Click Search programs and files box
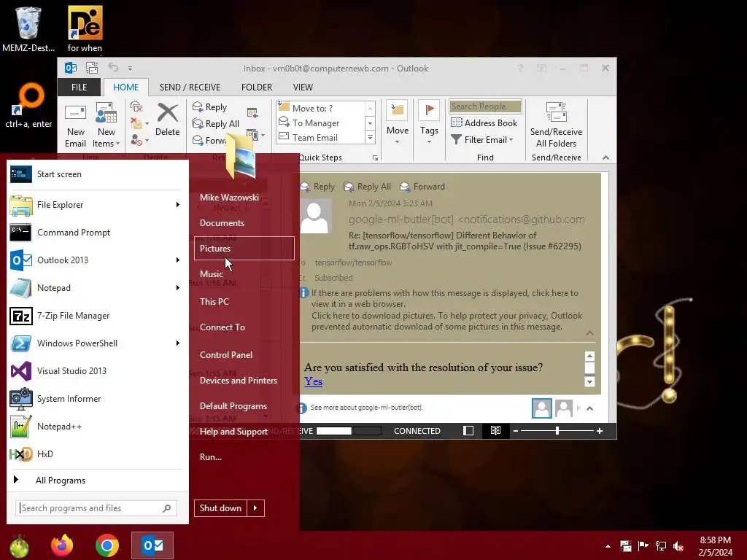The width and height of the screenshot is (747, 560). [x=96, y=508]
